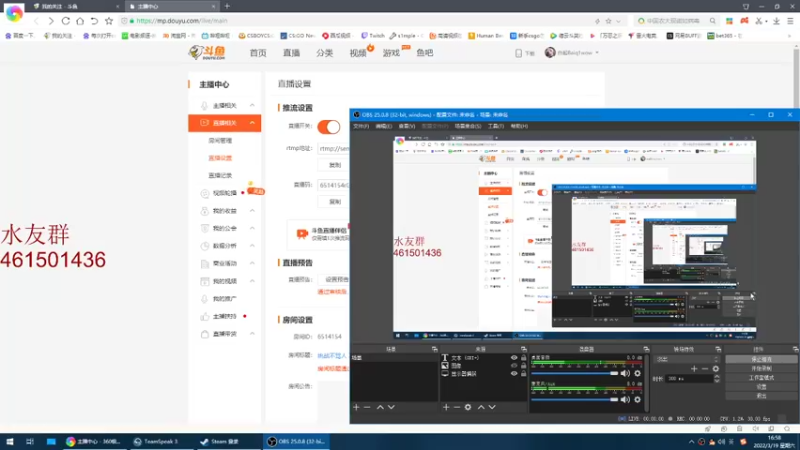This screenshot has height=450, width=800.
Task: Mute the microphone/Aux channel in OBS mixer
Action: point(625,399)
